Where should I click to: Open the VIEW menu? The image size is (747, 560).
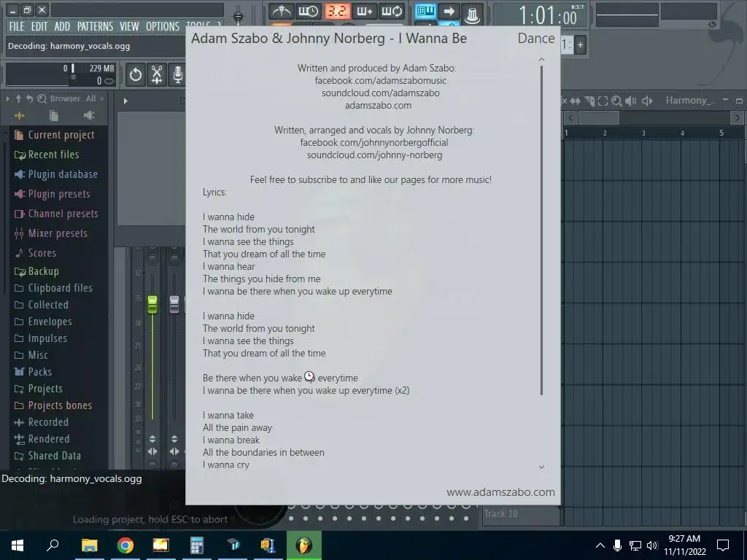(130, 26)
